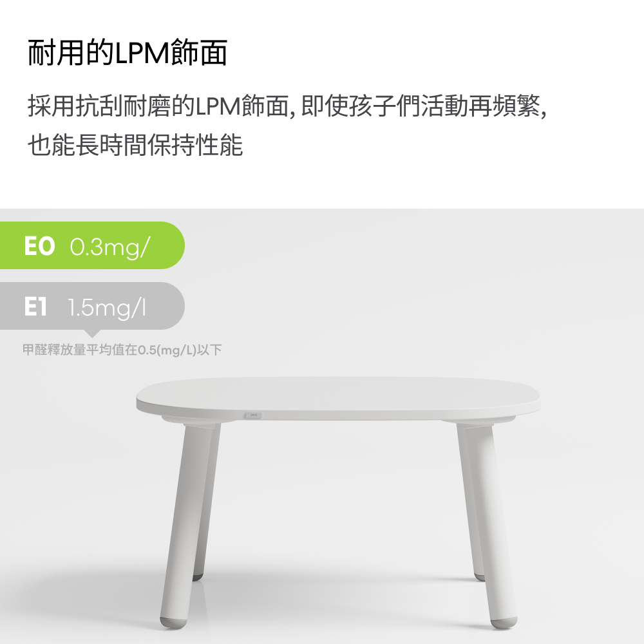This screenshot has height=644, width=644.
Task: Select the heading 耐用的LPM飾面
Action: tap(128, 53)
